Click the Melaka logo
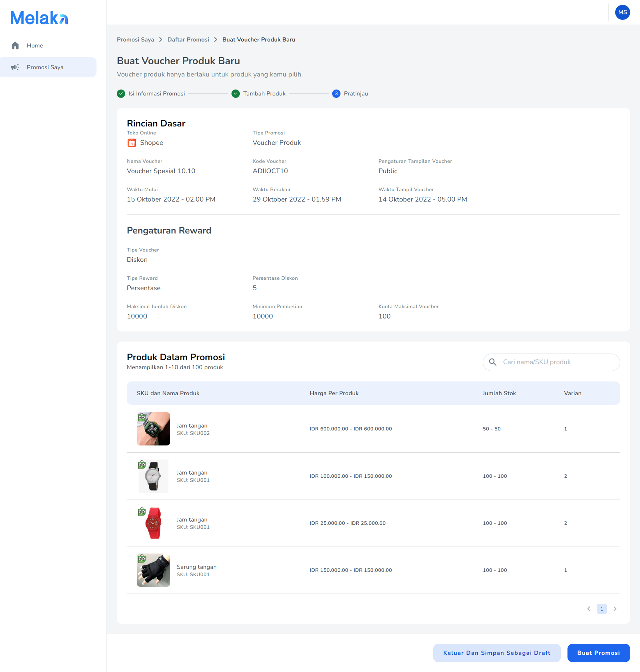Viewport: 640px width, 672px height. coord(39,18)
